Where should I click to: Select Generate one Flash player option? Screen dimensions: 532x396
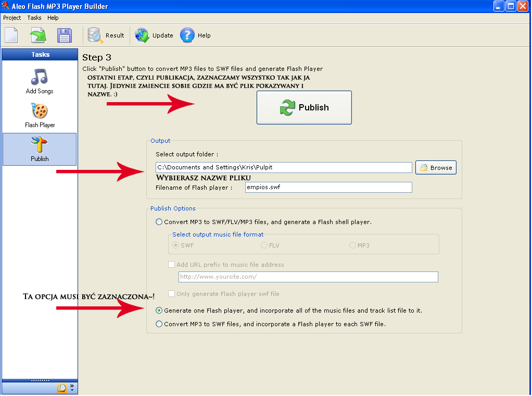point(159,311)
